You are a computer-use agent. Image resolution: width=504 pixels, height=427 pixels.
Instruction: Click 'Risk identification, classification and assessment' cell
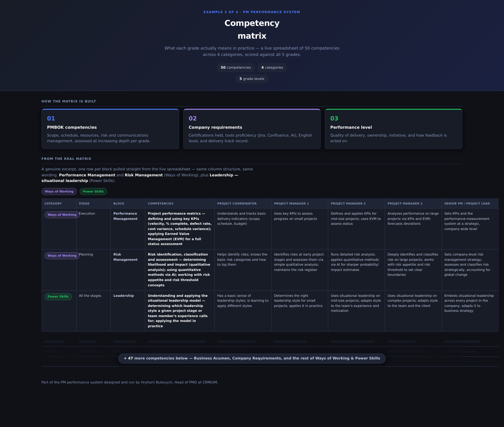180,270
